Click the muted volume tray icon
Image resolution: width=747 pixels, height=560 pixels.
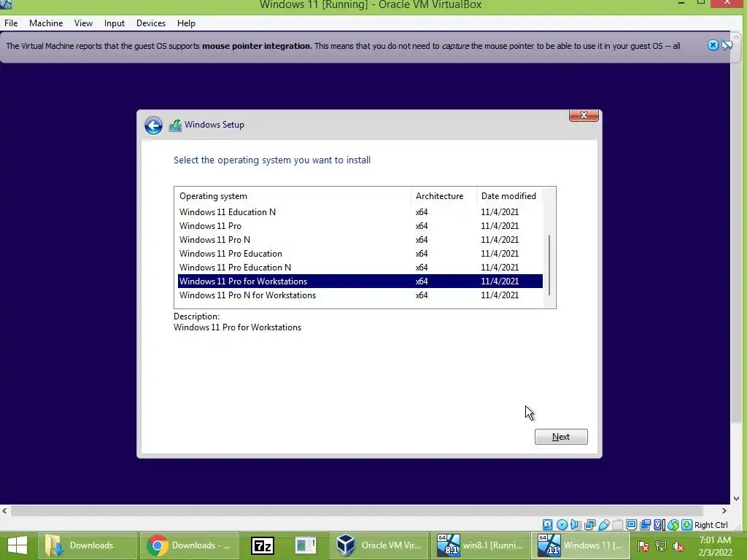click(x=678, y=546)
